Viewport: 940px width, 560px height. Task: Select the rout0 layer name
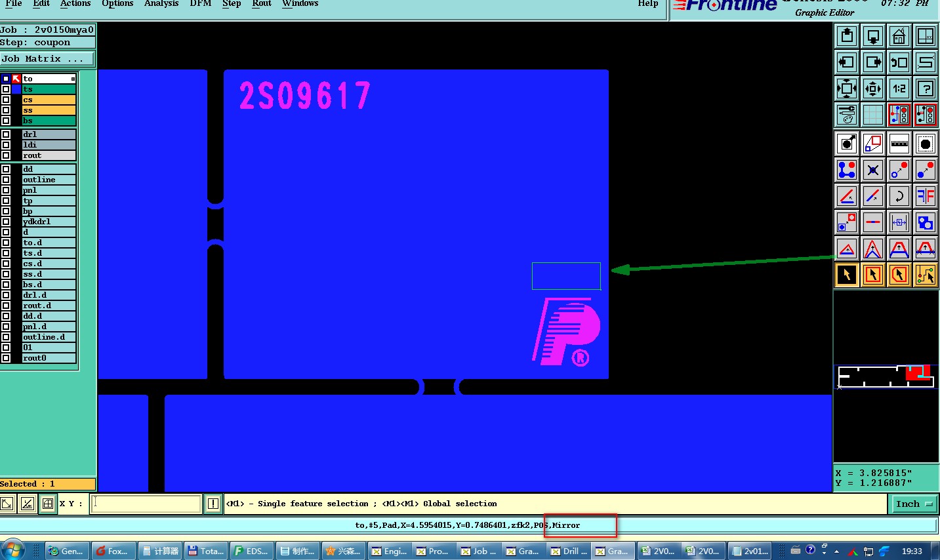(49, 358)
